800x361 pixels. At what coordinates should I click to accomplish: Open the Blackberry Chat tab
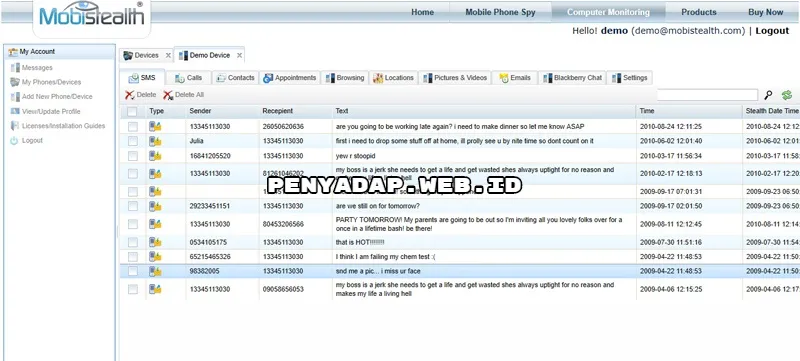coord(572,78)
